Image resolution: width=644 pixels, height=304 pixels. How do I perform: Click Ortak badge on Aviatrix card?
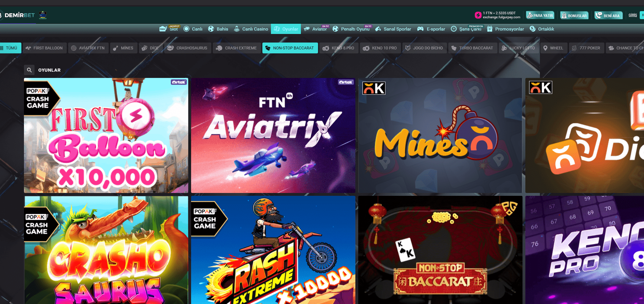pyautogui.click(x=346, y=82)
